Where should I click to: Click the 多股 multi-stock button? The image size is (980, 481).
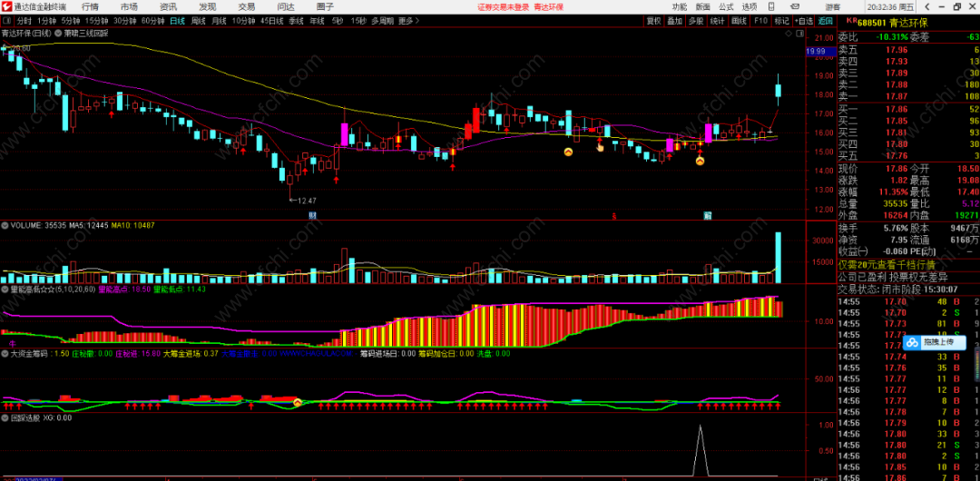tap(696, 21)
